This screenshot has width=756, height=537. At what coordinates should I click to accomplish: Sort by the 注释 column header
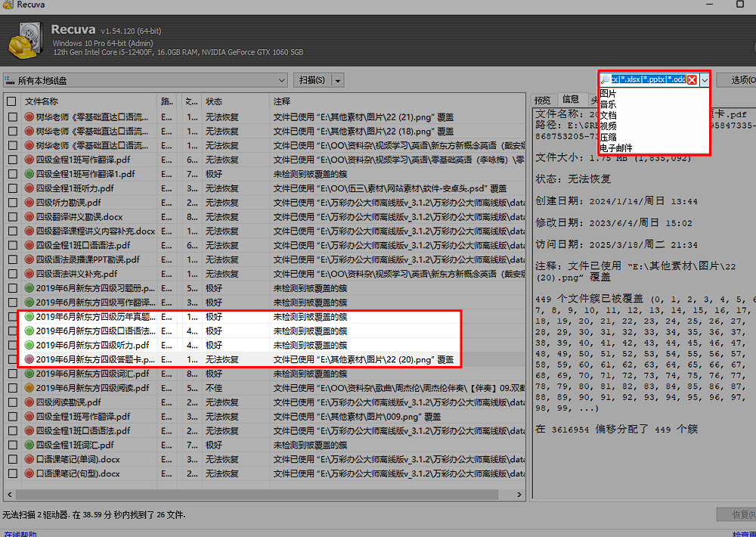point(398,101)
